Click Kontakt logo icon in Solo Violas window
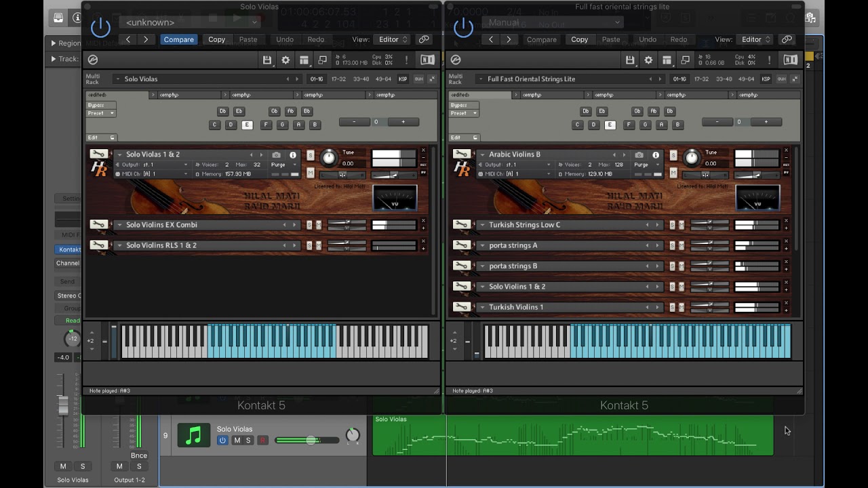Screen dimensions: 868x488 (93, 60)
